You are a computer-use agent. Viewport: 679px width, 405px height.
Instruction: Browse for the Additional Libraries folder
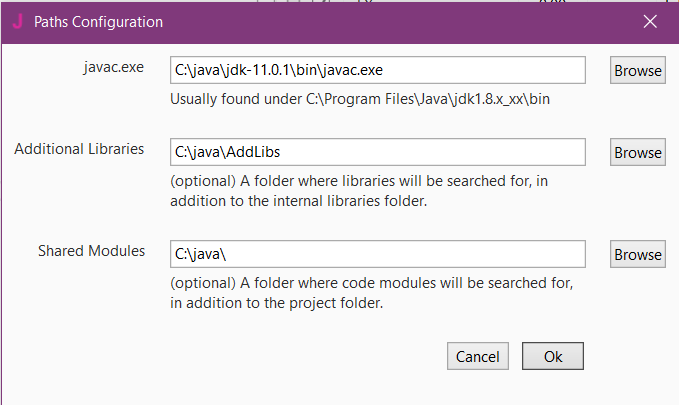[637, 152]
